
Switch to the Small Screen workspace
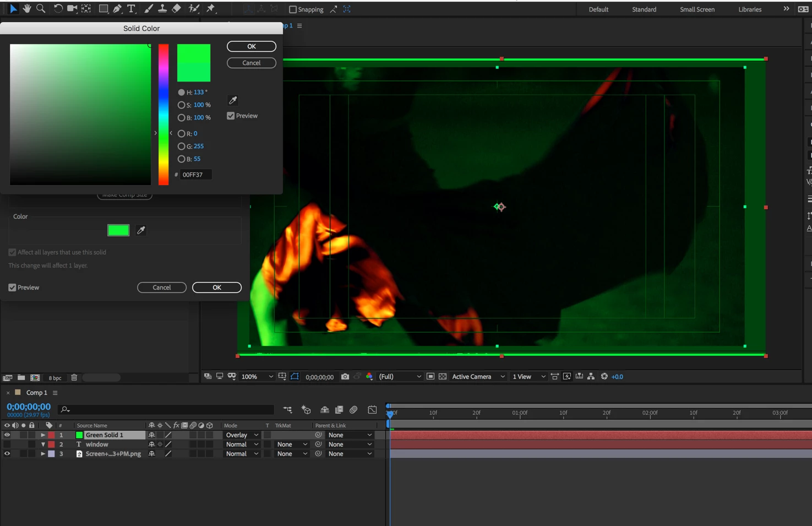(x=697, y=9)
